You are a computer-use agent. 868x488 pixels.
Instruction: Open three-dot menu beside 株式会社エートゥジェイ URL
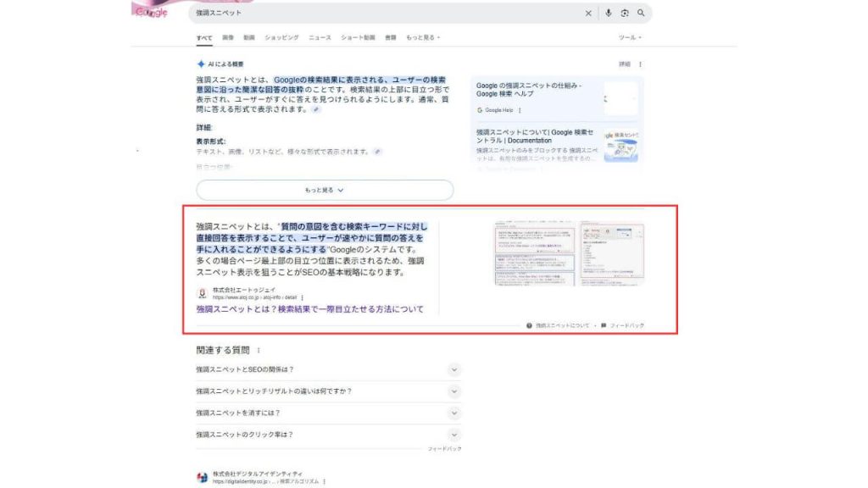coord(302,297)
